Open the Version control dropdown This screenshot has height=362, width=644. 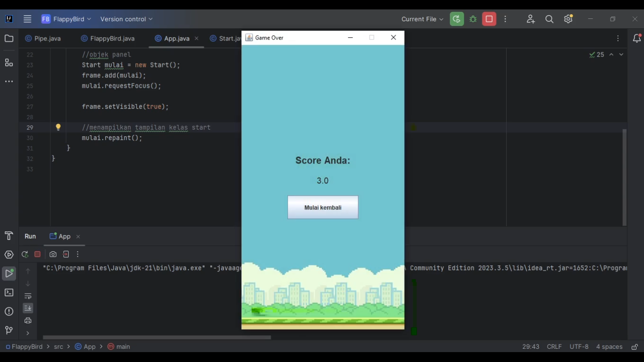126,19
